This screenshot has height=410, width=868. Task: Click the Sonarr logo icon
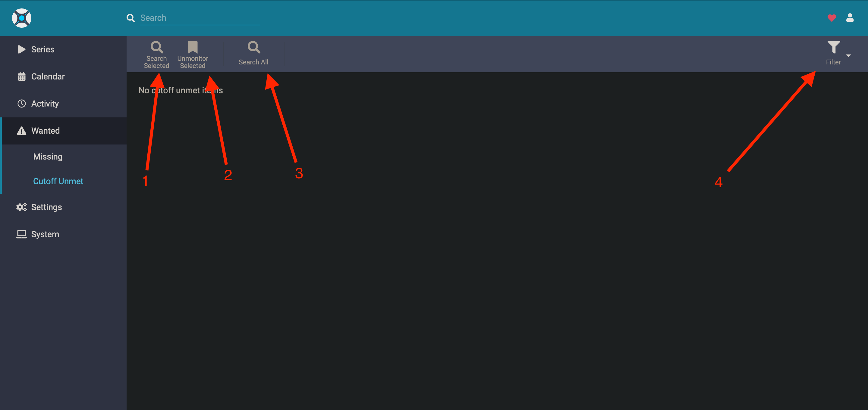[23, 18]
